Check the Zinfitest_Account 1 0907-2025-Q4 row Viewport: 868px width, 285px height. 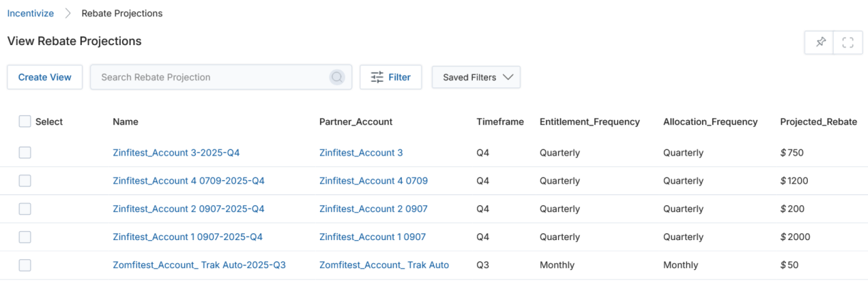tap(25, 237)
